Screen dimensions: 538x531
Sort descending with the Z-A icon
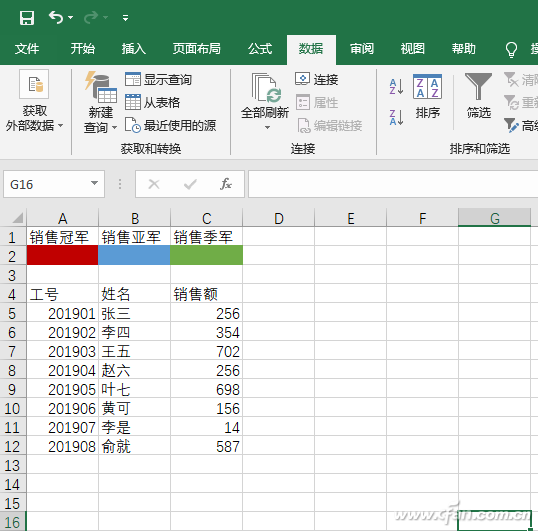396,117
